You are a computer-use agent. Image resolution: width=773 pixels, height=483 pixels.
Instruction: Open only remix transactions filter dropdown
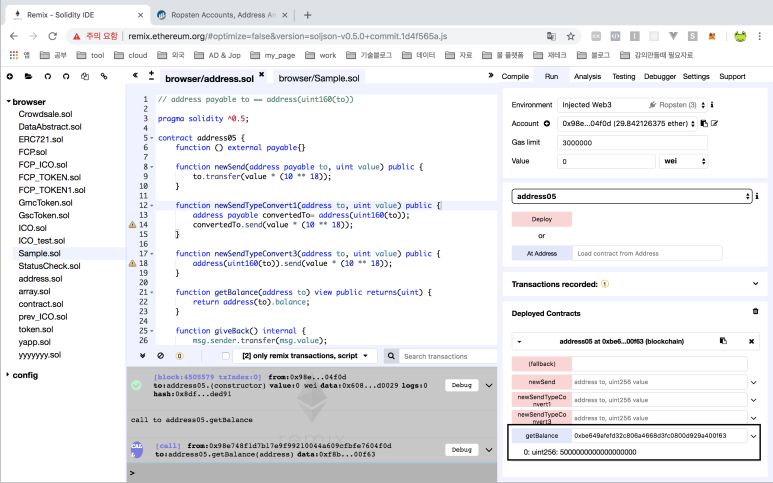point(305,356)
